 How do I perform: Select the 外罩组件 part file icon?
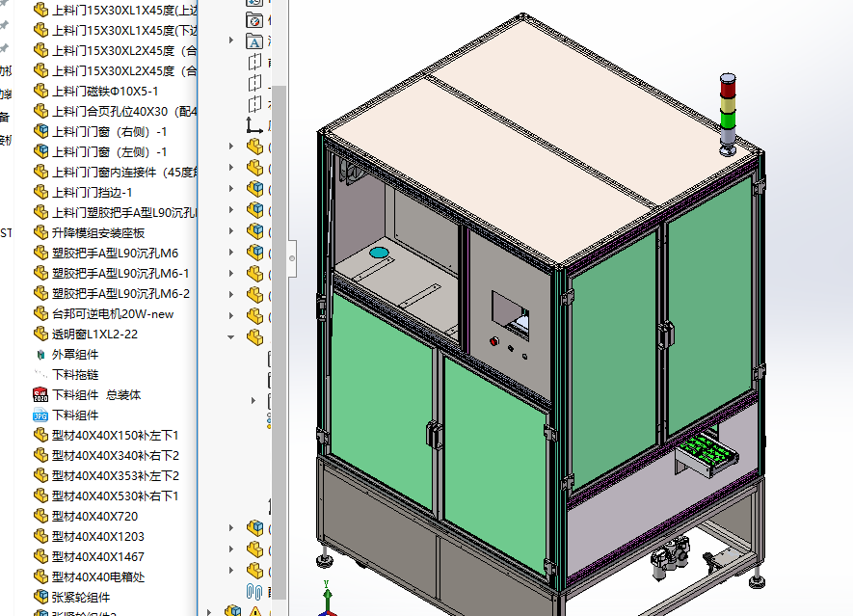click(x=40, y=355)
